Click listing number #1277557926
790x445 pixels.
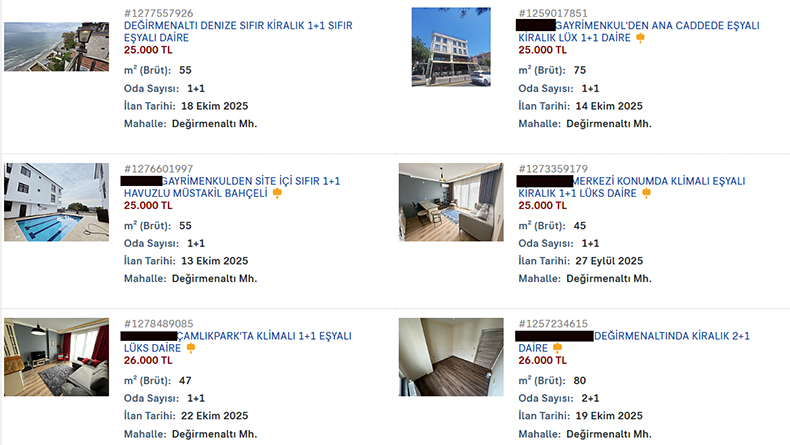pyautogui.click(x=159, y=13)
